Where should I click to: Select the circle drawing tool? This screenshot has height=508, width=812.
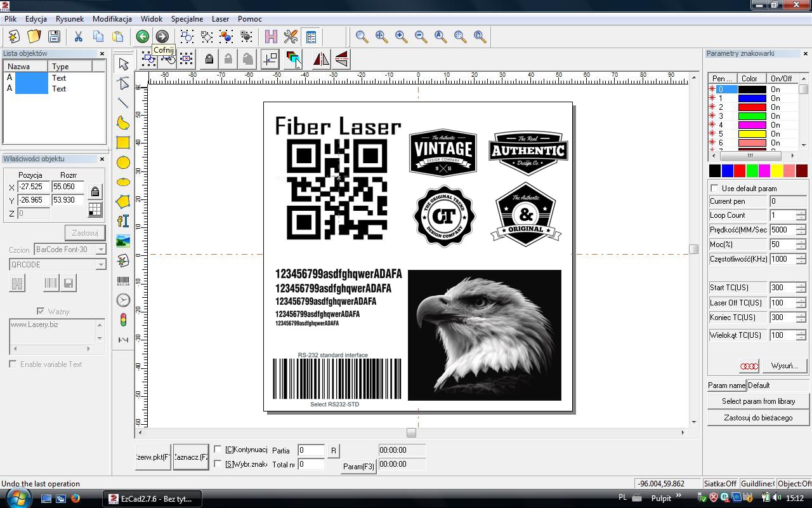123,163
